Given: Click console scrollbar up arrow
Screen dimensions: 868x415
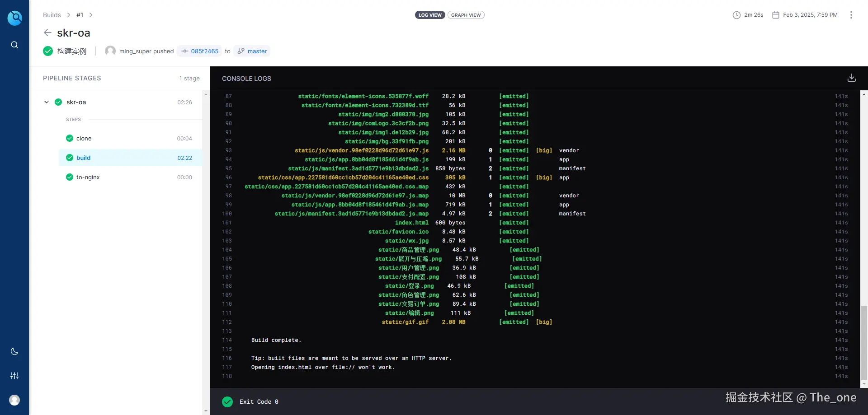Looking at the screenshot, I should point(864,94).
